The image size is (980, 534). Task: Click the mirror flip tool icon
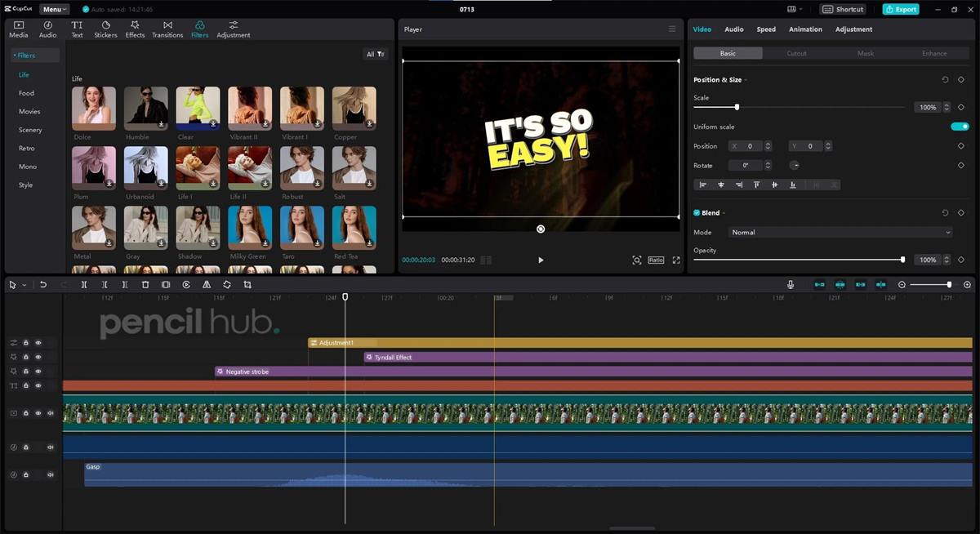pyautogui.click(x=207, y=285)
